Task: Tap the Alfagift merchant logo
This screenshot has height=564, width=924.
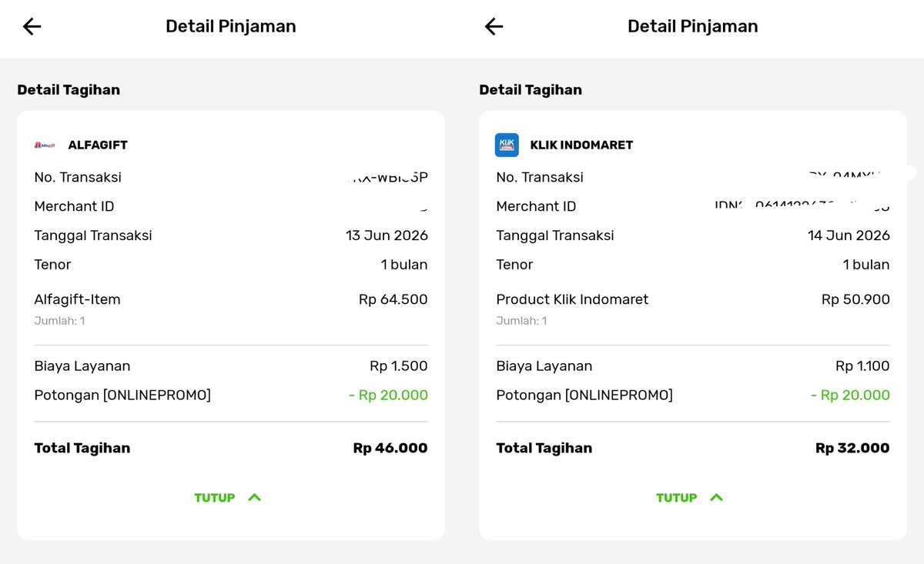Action: click(45, 145)
